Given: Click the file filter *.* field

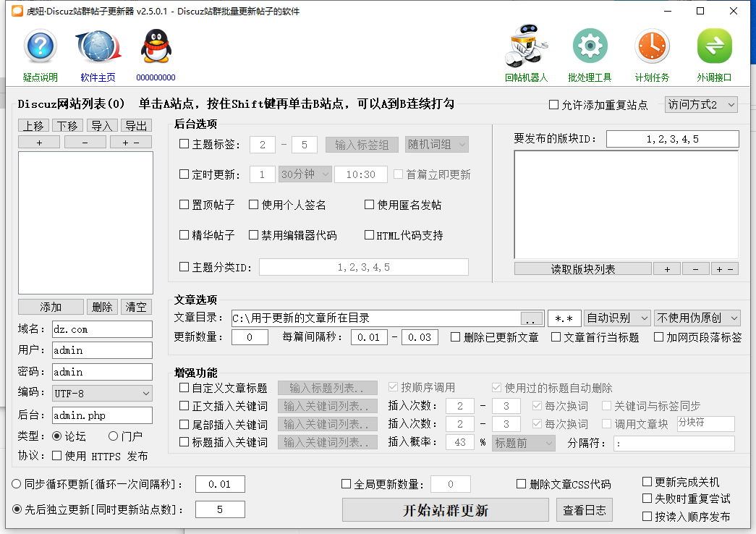Looking at the screenshot, I should (x=564, y=318).
